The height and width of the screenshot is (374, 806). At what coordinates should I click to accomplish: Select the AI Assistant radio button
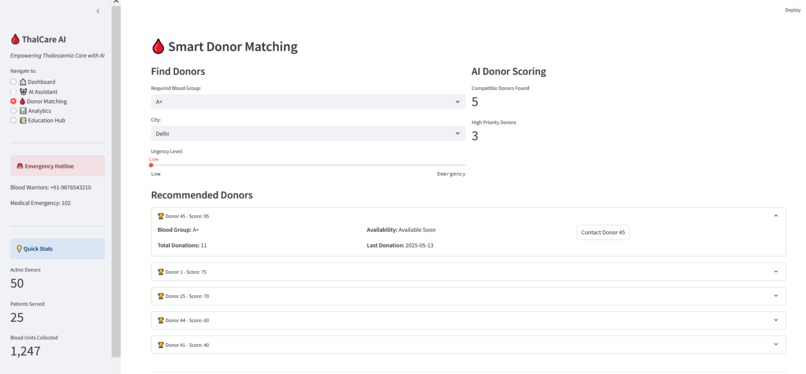[13, 91]
